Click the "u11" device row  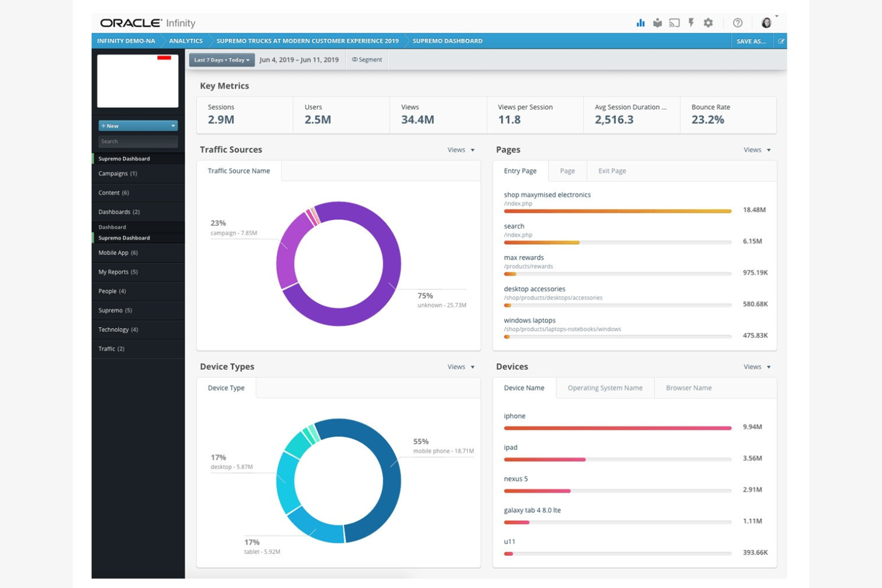pos(635,547)
